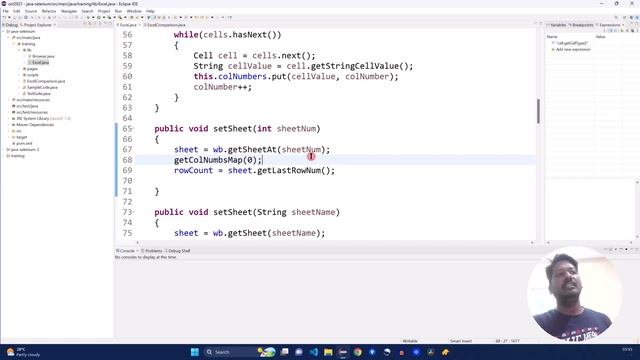Click the 'cell.getCellType()' watch expression
Screen dimensions: 640x360
tap(571, 43)
